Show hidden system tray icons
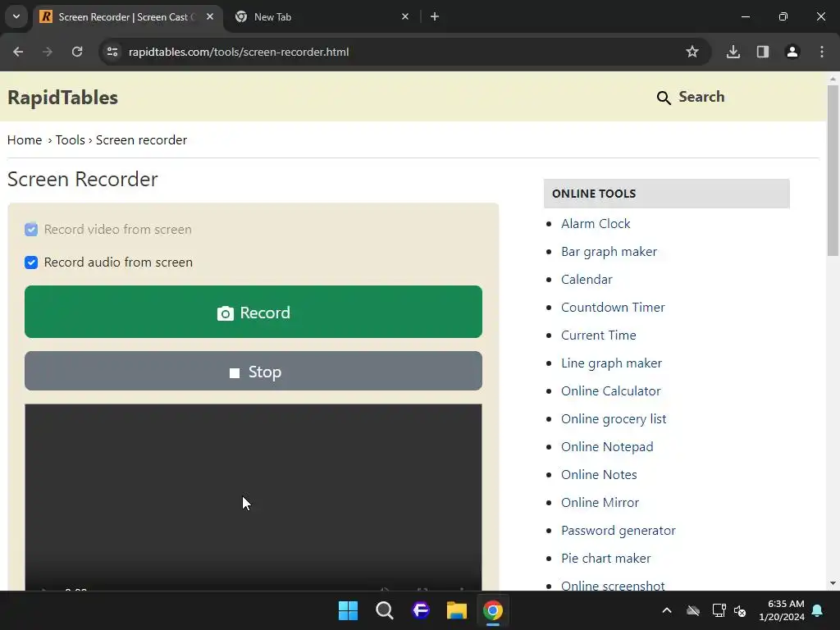The height and width of the screenshot is (630, 840). click(666, 610)
